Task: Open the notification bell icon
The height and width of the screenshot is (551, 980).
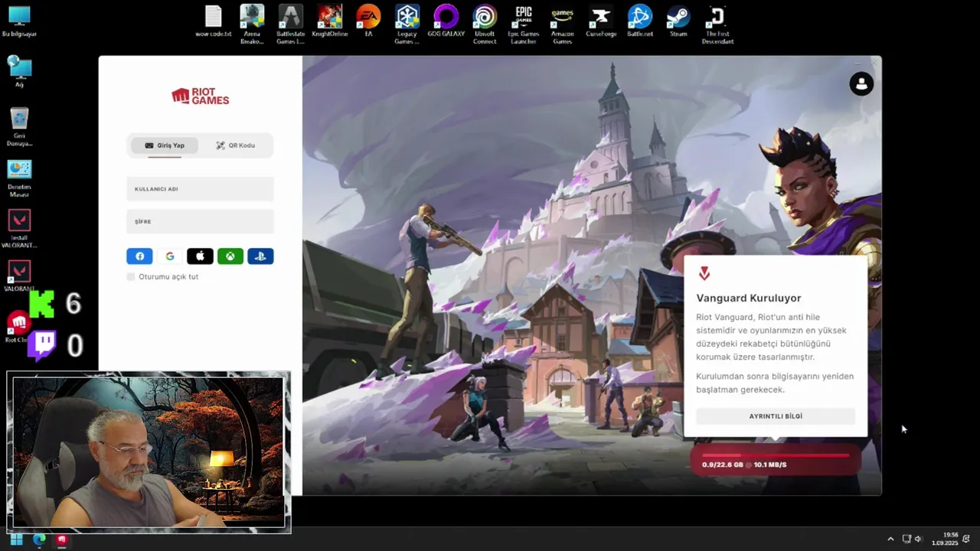Action: [x=967, y=540]
